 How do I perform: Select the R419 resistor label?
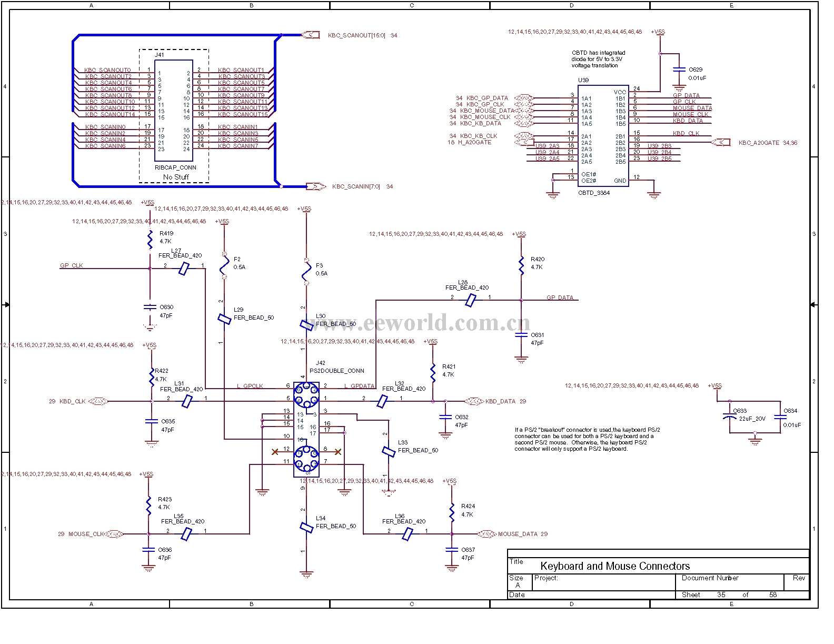point(166,233)
